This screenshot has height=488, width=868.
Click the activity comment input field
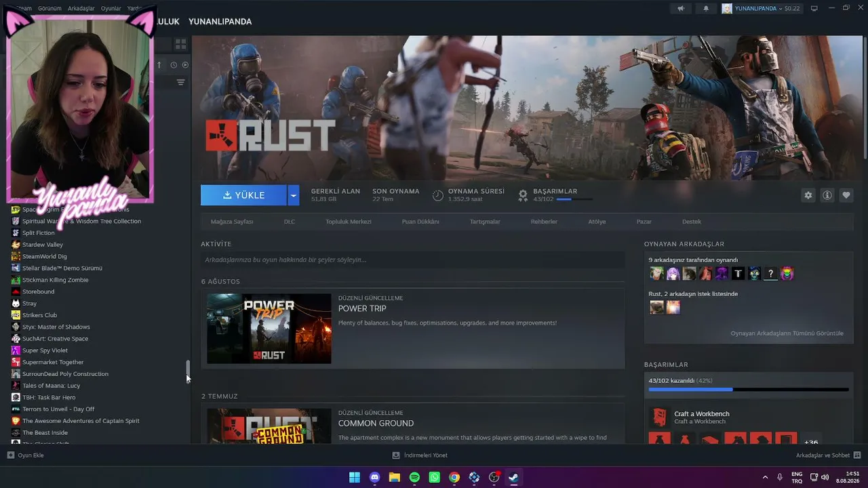412,260
